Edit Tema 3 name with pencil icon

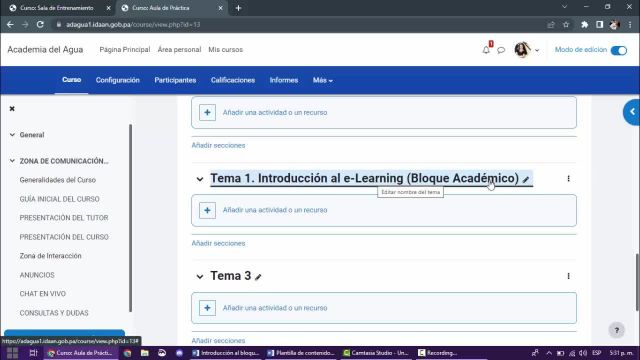(x=258, y=277)
